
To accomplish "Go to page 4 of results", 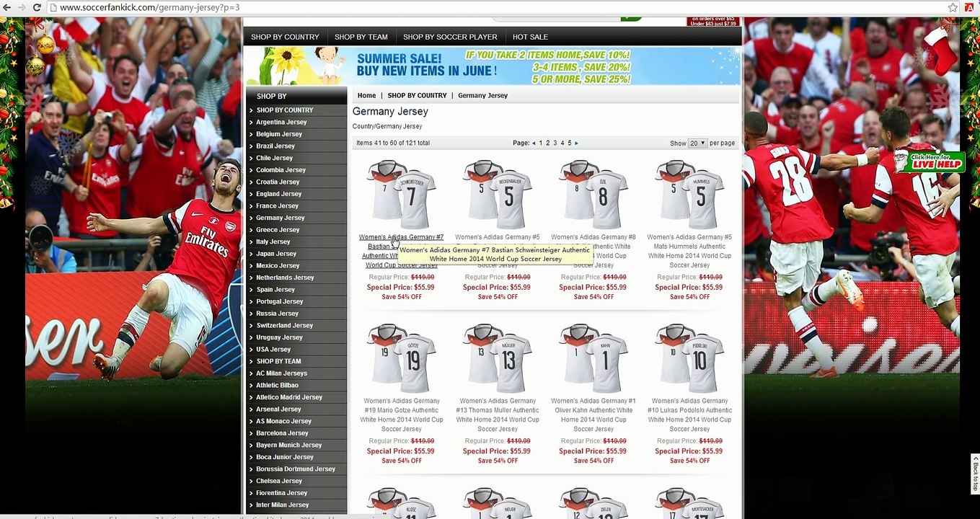I will click(x=562, y=143).
